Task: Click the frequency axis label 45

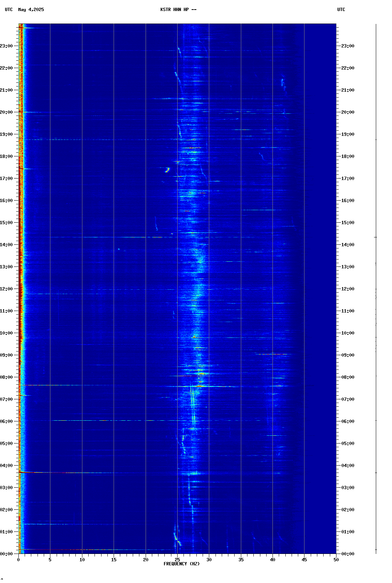Action: pyautogui.click(x=304, y=560)
